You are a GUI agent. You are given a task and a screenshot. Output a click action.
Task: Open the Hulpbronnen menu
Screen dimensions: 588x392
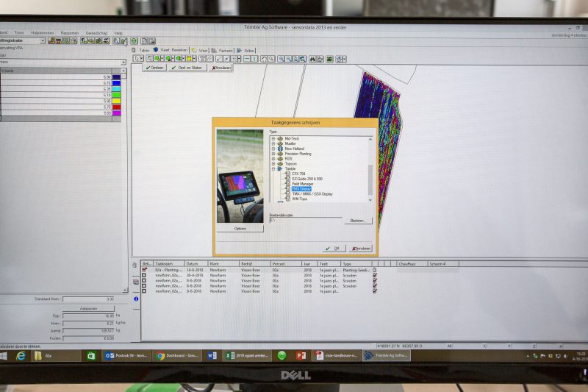tap(42, 33)
